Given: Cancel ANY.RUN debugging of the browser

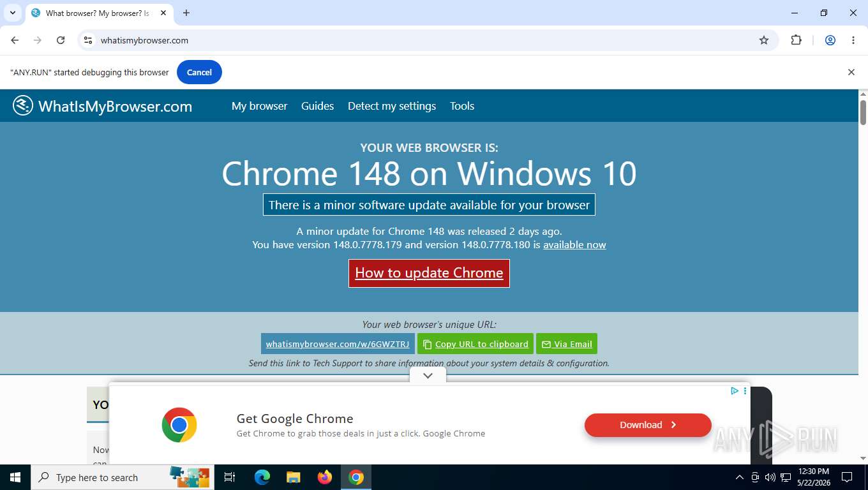Looking at the screenshot, I should [199, 72].
